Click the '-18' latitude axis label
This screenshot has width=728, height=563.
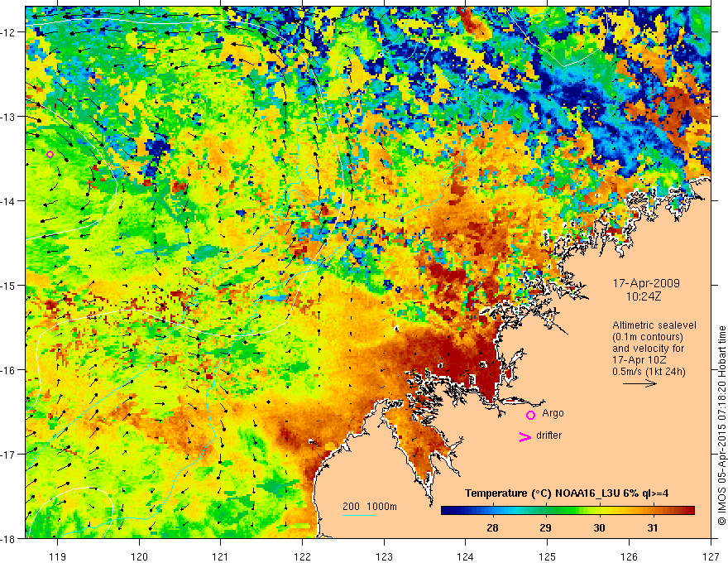pyautogui.click(x=9, y=539)
